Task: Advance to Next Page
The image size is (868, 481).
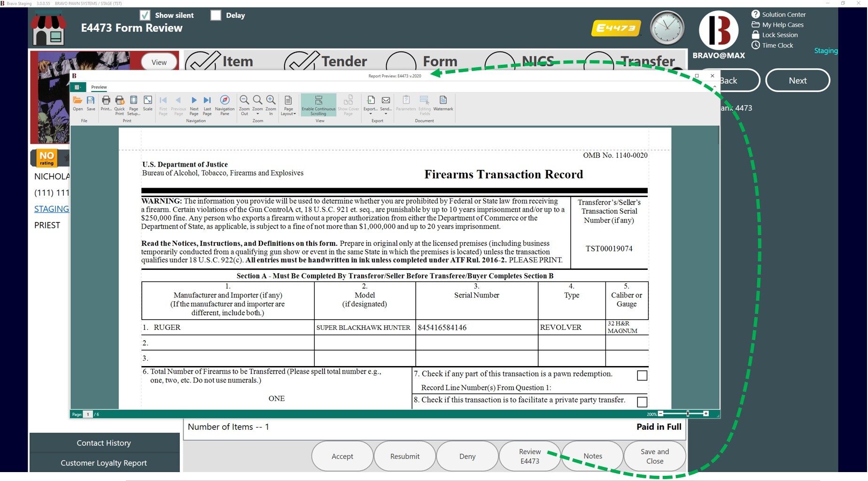Action: click(x=194, y=105)
